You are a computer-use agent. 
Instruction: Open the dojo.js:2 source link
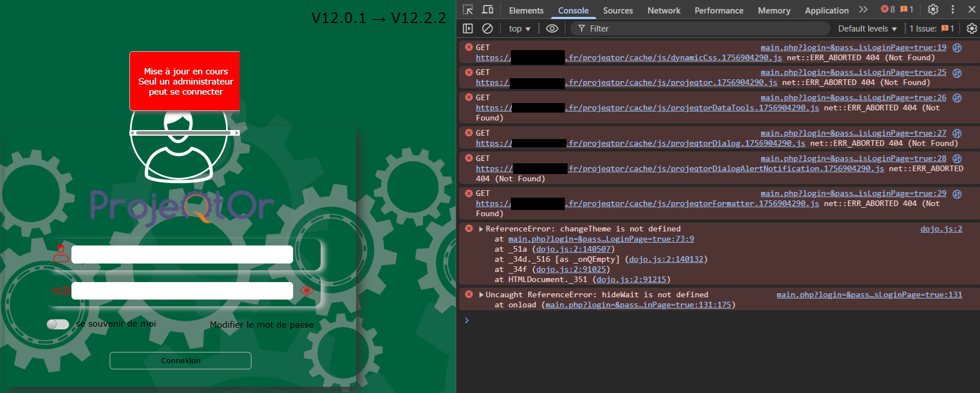pos(941,229)
